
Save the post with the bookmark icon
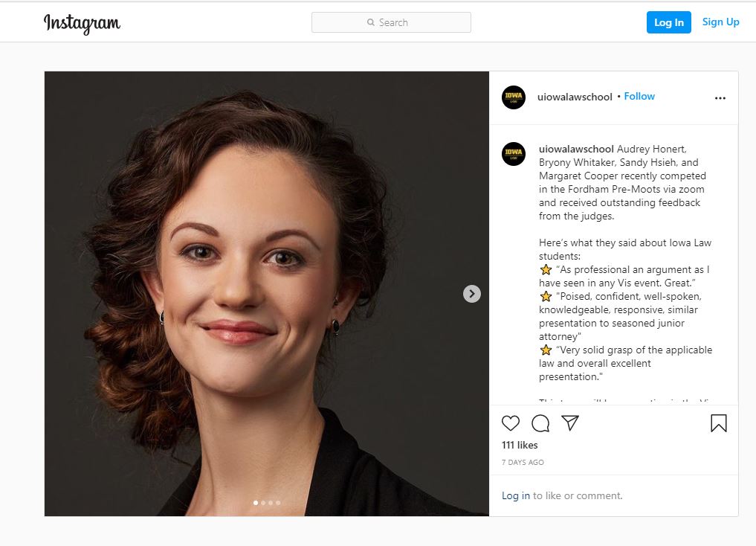[718, 423]
